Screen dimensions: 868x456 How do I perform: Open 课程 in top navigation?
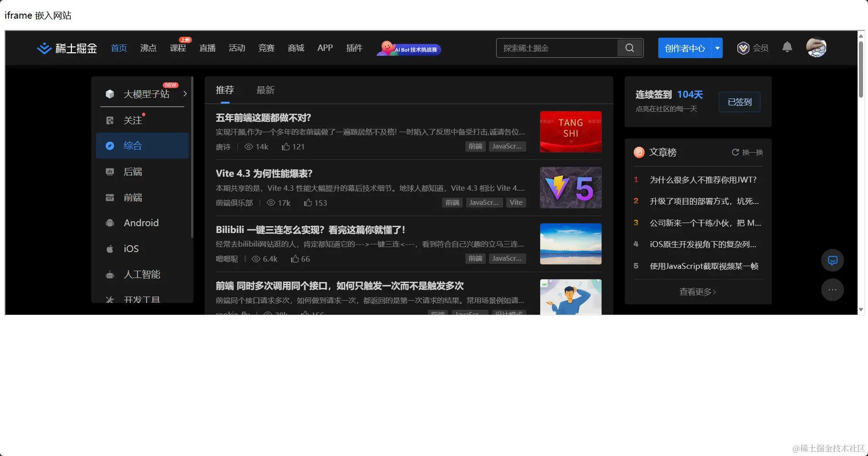coord(178,48)
